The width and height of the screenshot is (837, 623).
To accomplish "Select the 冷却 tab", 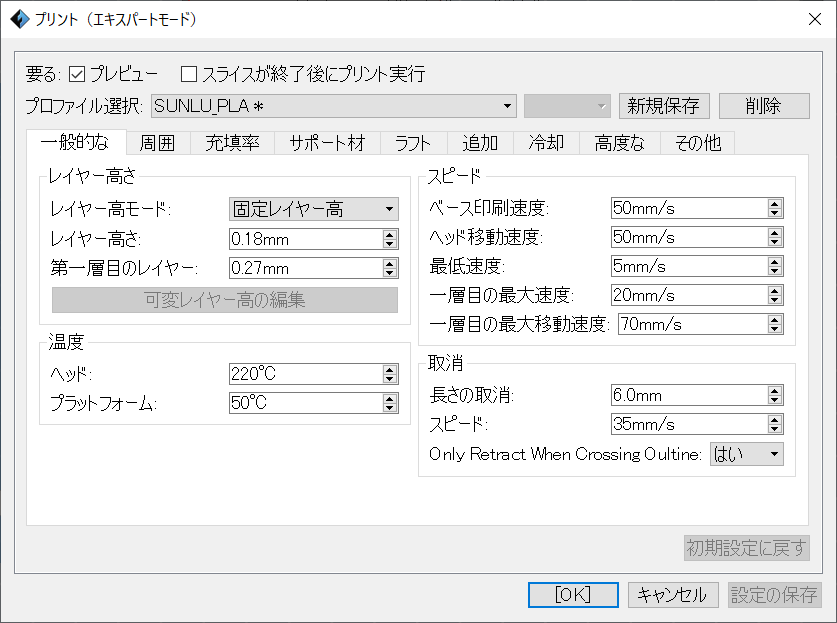I will (x=546, y=143).
